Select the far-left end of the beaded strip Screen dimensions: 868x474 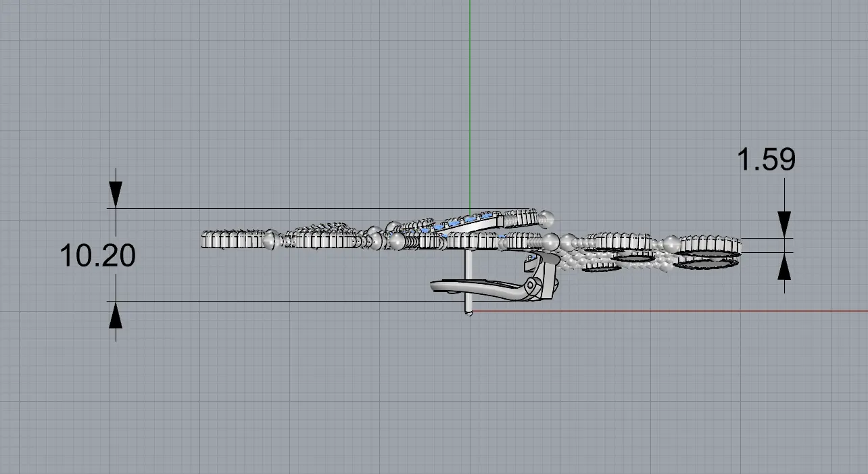[x=206, y=239]
